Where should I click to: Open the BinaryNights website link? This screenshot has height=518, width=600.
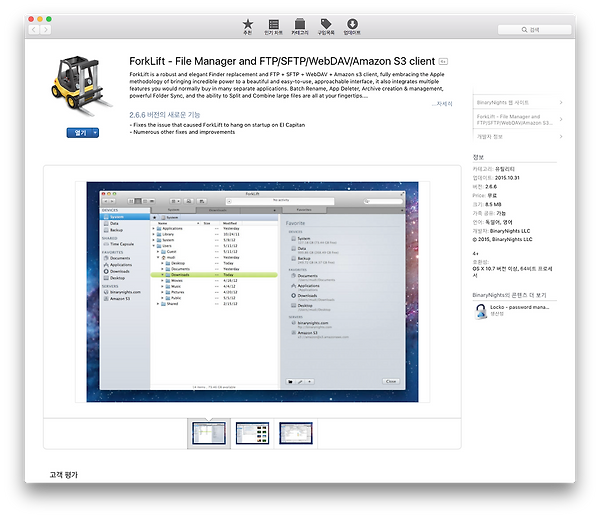502,103
